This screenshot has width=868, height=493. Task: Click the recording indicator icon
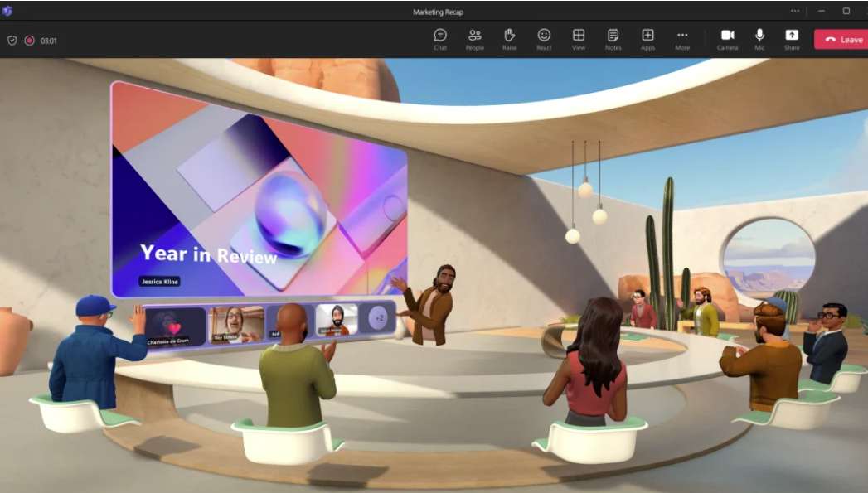click(29, 40)
